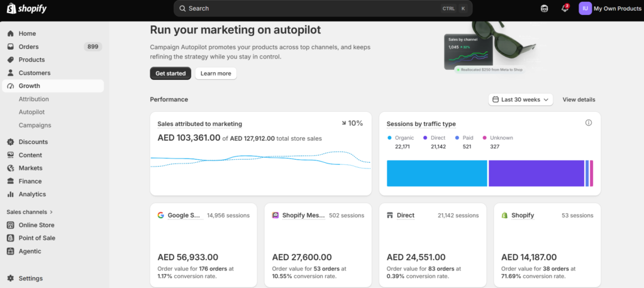Click the Organic legend entry

tap(401, 141)
